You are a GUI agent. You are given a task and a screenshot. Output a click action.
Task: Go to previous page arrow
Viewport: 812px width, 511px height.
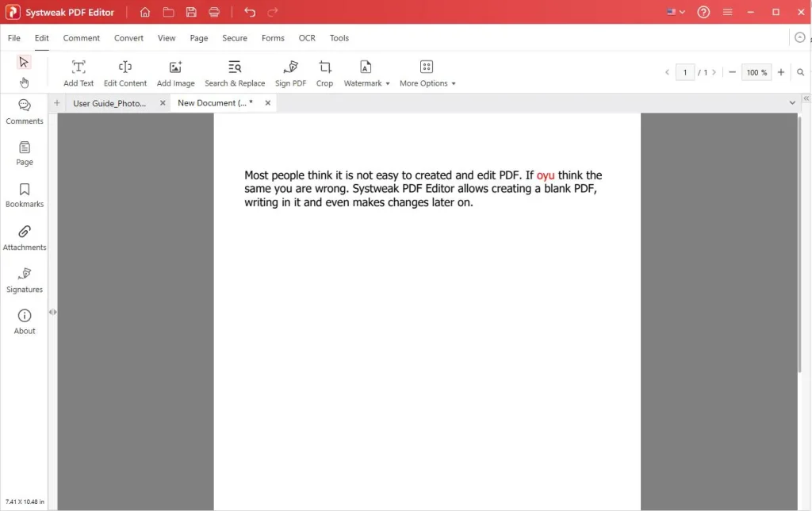667,72
